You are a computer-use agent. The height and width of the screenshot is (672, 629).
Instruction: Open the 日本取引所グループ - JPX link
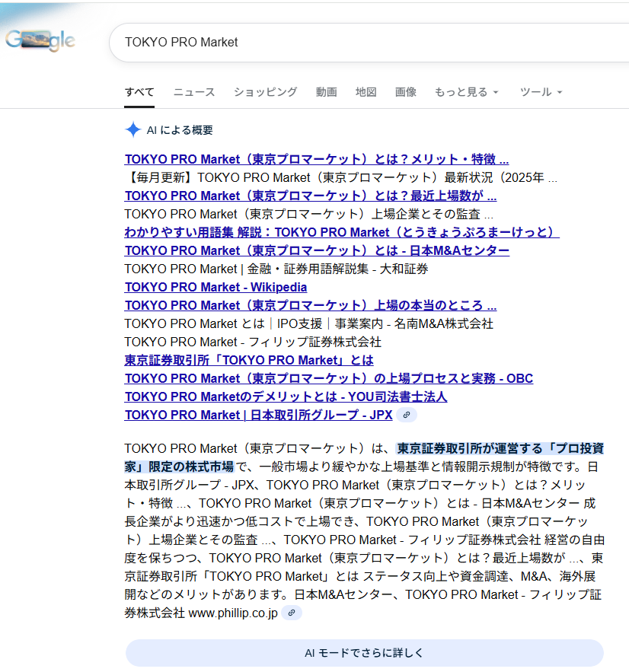coord(258,415)
